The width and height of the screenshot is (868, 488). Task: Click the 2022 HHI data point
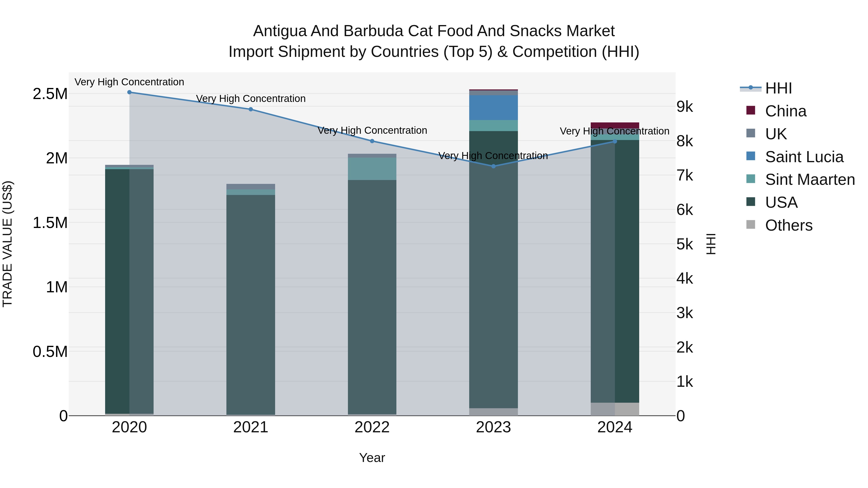(x=372, y=141)
